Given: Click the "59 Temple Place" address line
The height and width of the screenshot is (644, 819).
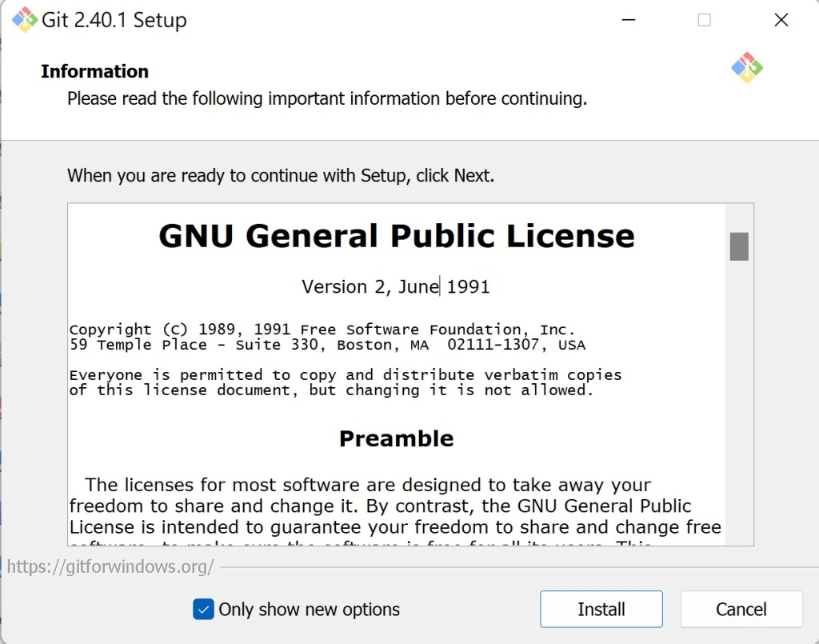Looking at the screenshot, I should (326, 346).
